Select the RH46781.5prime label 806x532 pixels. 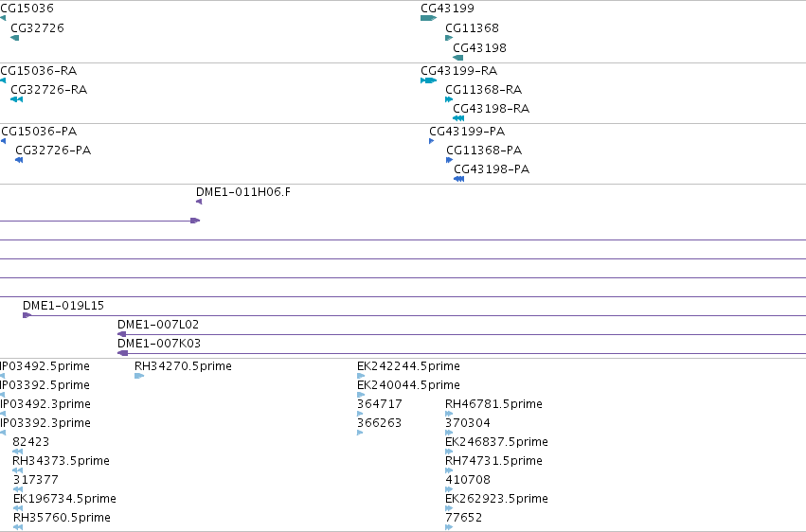(x=494, y=404)
